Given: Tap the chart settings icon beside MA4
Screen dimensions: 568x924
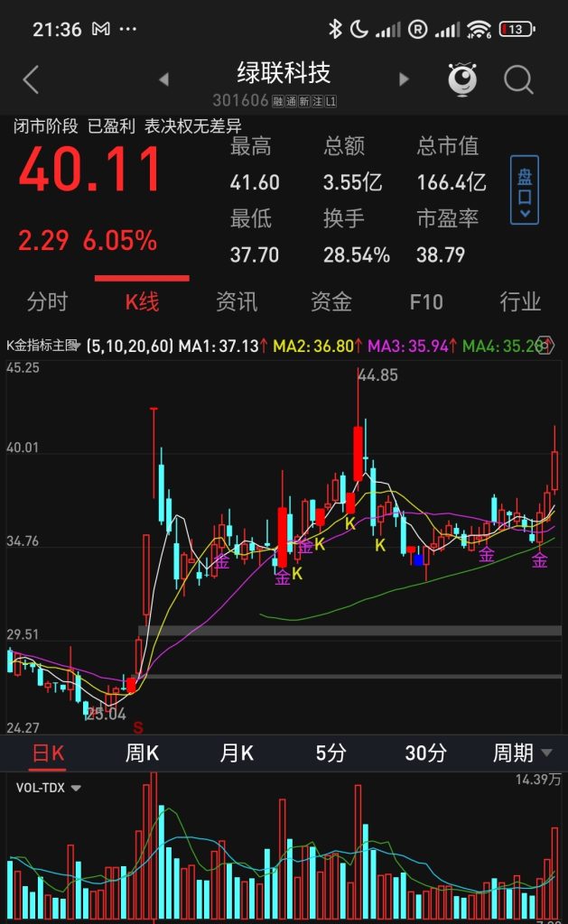Looking at the screenshot, I should [546, 346].
